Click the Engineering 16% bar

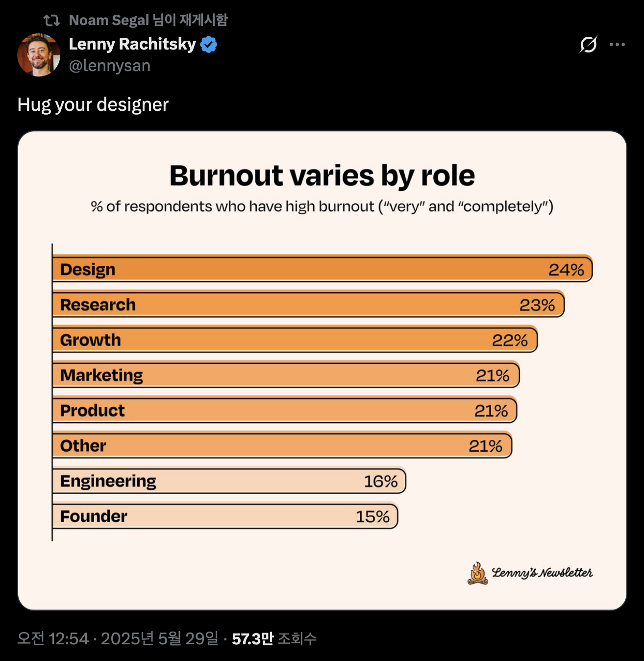229,481
